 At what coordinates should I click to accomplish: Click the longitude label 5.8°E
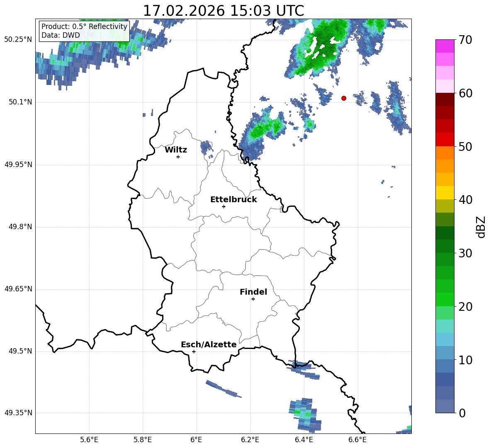(143, 440)
